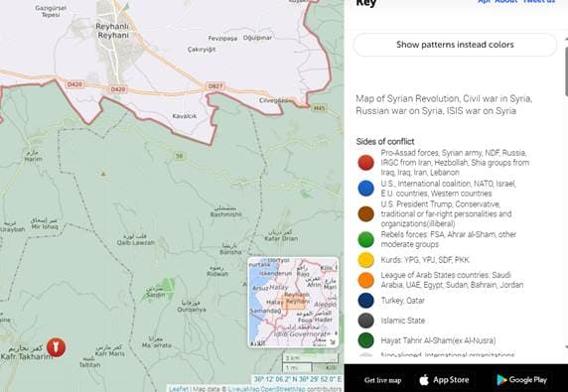
Task: Select the brown Trump conservative legend circle
Action: pyautogui.click(x=365, y=214)
